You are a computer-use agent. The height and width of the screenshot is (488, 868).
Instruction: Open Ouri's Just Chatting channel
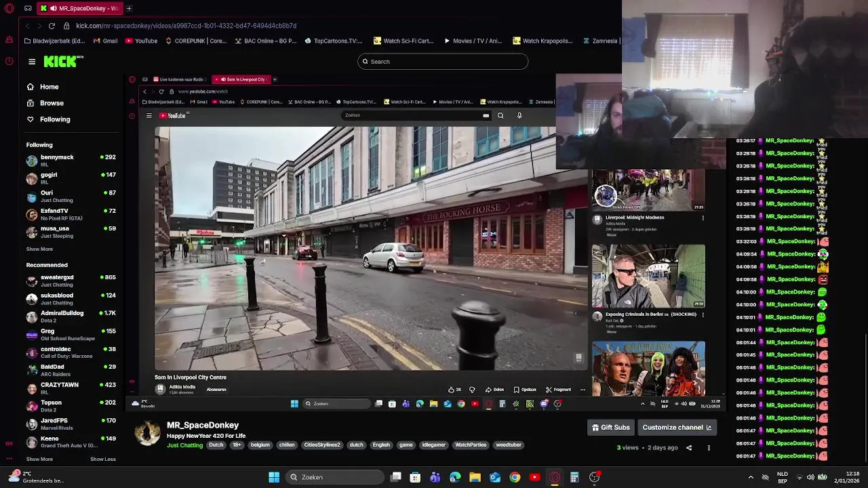(x=71, y=196)
